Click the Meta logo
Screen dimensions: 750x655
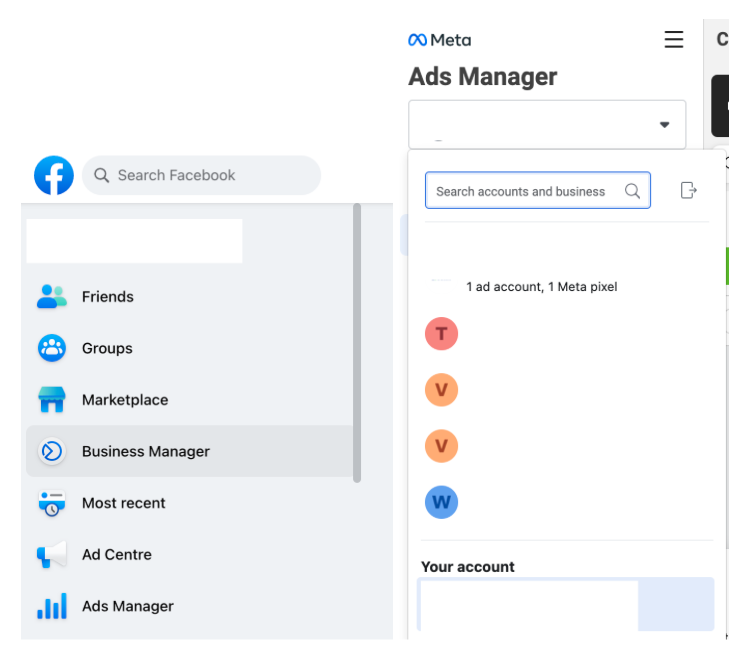tap(439, 40)
